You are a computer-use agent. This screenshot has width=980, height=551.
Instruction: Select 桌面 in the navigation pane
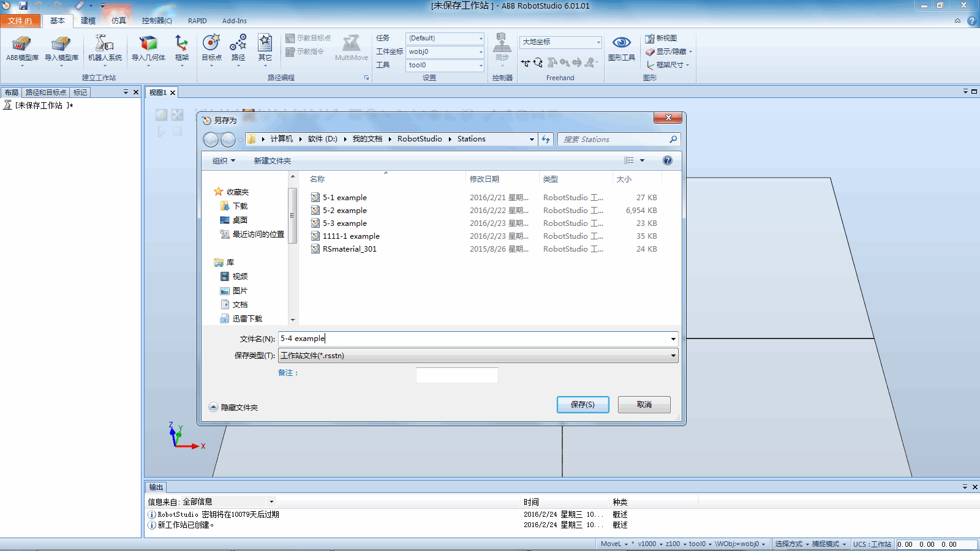click(x=234, y=220)
